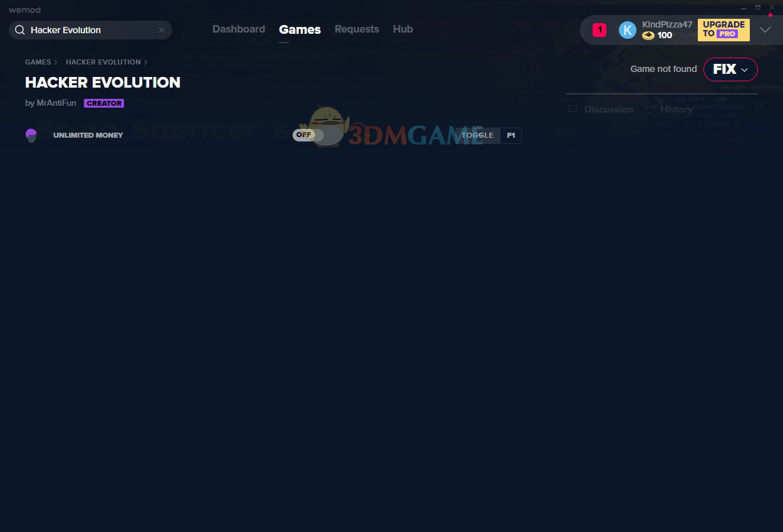Viewport: 783px width, 532px height.
Task: Open the Requests tab
Action: (356, 29)
